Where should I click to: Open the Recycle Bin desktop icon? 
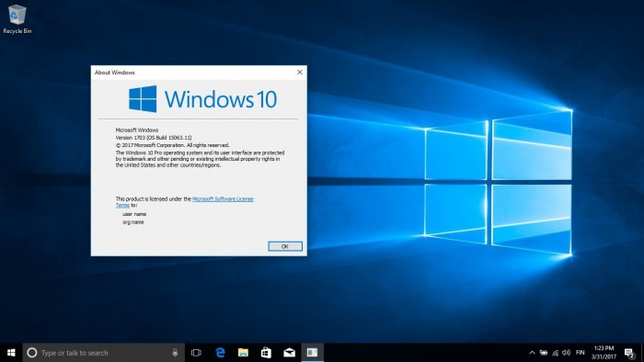(17, 19)
